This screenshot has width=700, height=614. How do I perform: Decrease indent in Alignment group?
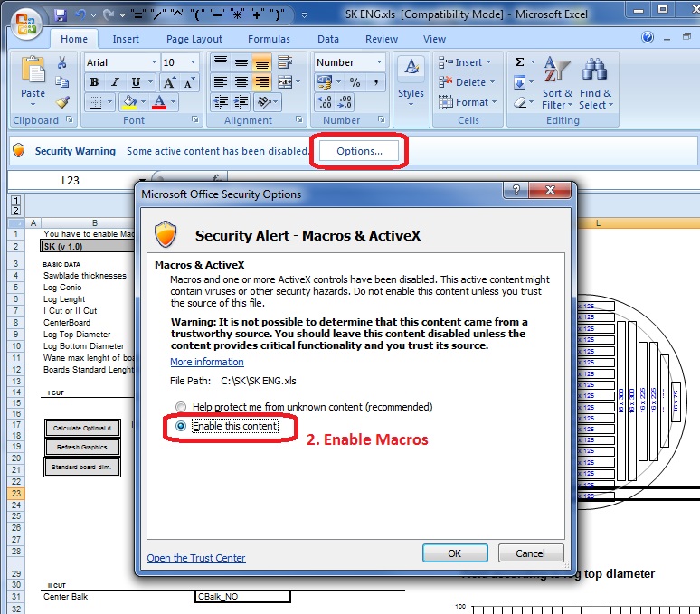pyautogui.click(x=221, y=102)
